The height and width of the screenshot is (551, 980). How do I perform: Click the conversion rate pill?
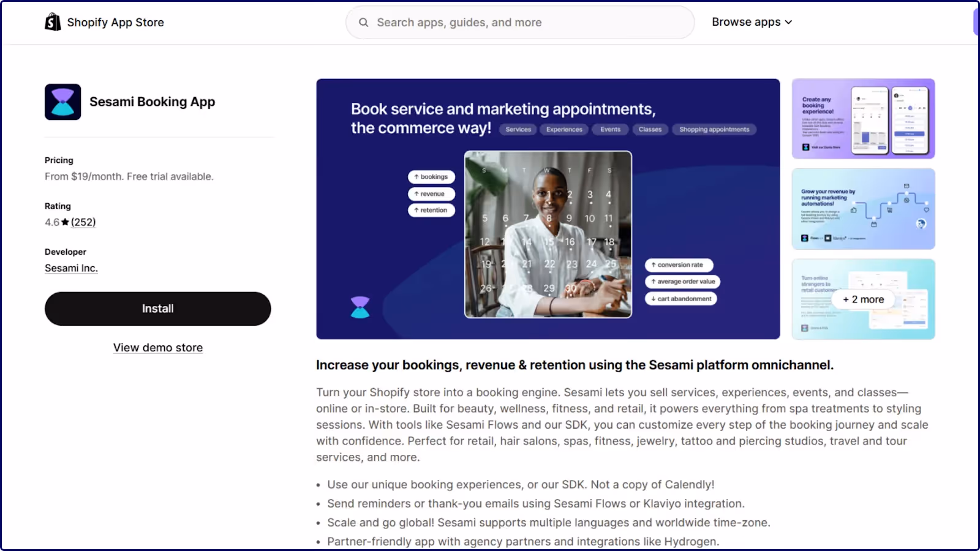coord(679,265)
